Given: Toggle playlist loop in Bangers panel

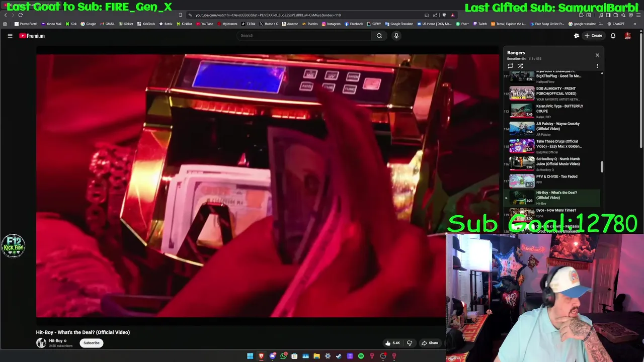Looking at the screenshot, I should tap(510, 66).
